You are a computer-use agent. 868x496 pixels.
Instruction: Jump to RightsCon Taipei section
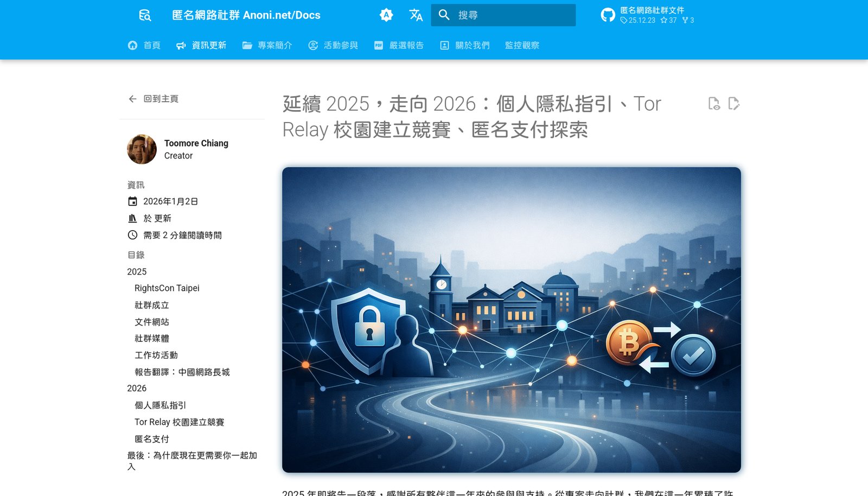coord(167,288)
